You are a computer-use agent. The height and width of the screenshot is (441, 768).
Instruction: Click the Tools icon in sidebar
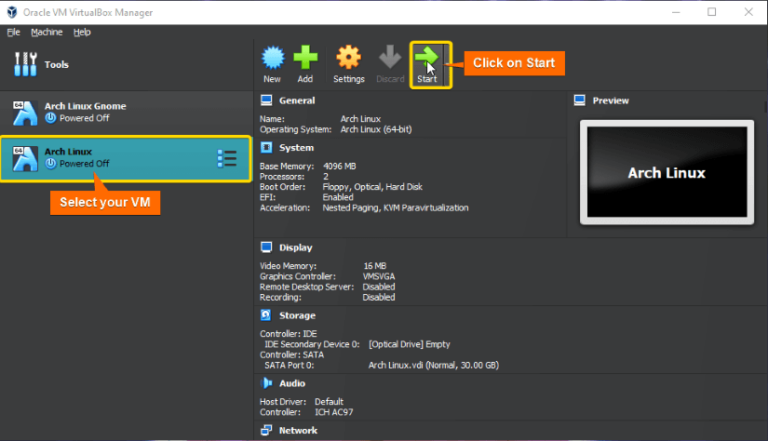point(25,65)
